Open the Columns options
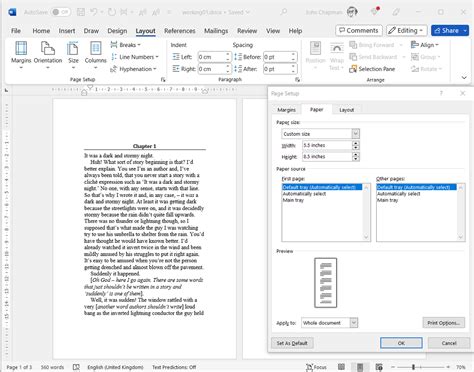 coord(95,55)
